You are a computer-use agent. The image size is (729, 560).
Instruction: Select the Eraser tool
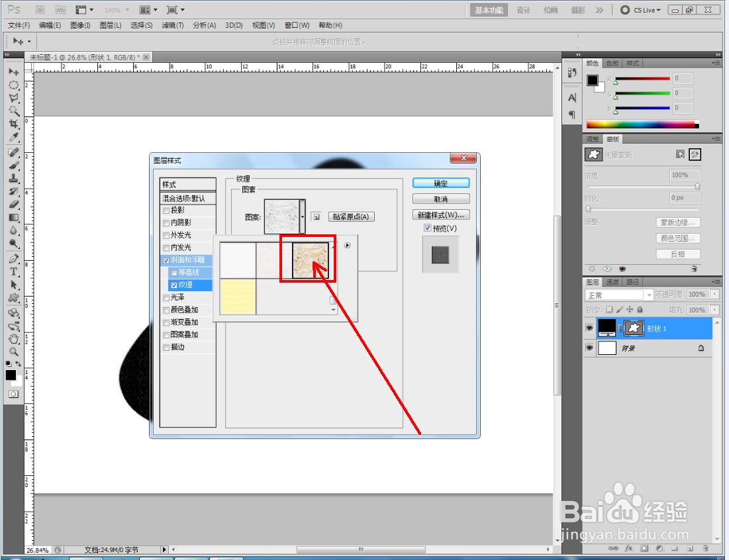(x=13, y=205)
